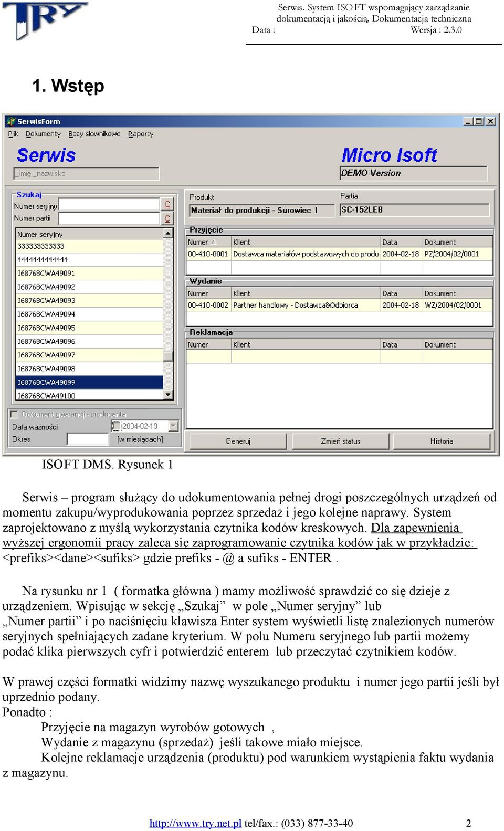Close the SerwisForm window

[x=491, y=121]
